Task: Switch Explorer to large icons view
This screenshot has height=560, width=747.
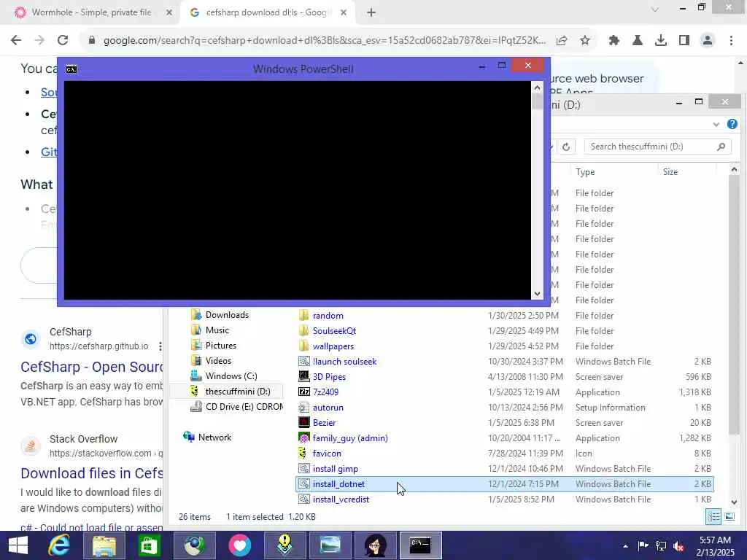Action: 729,517
